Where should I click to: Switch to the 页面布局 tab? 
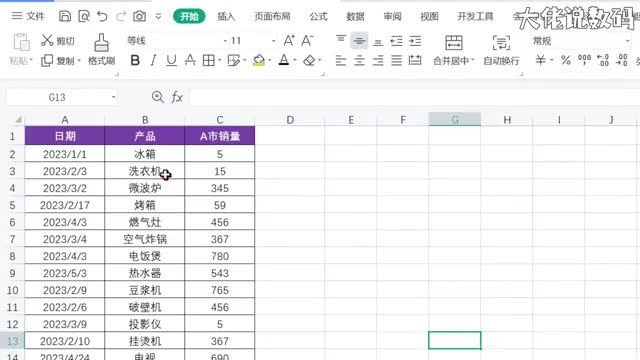pos(272,16)
